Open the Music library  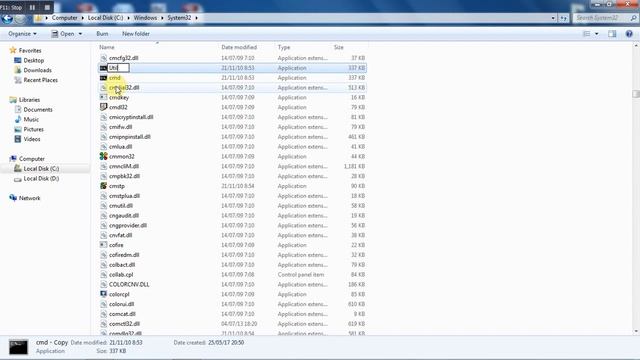tap(31, 119)
